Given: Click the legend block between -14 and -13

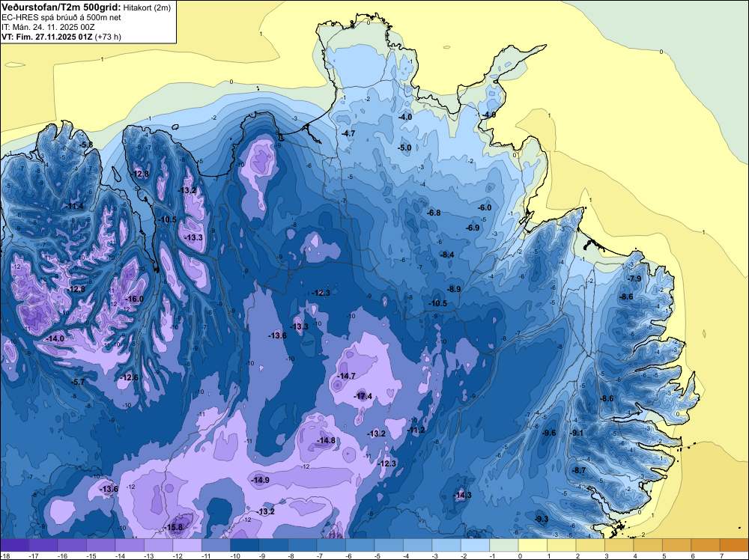Looking at the screenshot, I should (130, 545).
